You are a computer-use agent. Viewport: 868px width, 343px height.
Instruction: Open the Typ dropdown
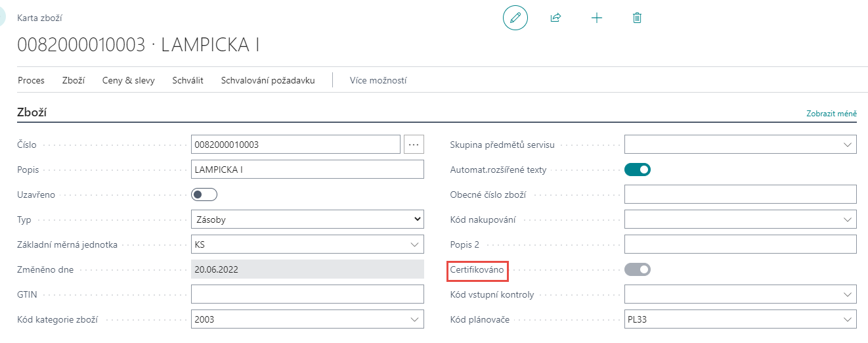pos(307,219)
